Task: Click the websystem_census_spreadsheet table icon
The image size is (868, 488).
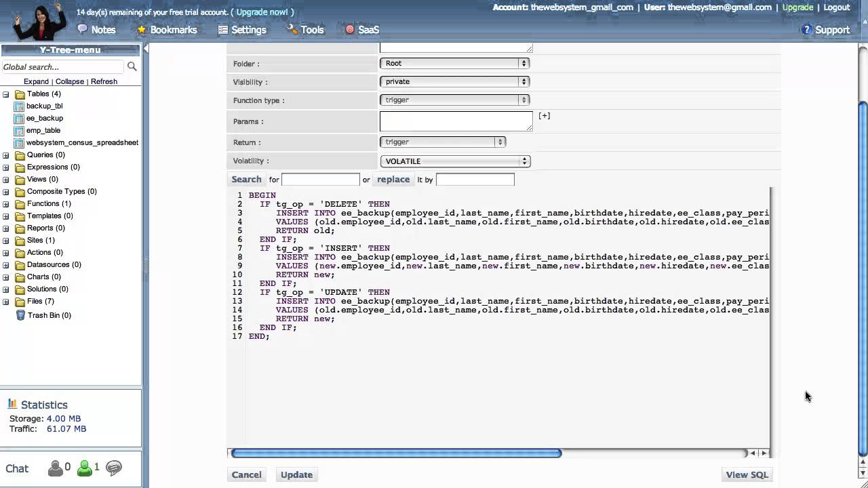Action: click(19, 143)
